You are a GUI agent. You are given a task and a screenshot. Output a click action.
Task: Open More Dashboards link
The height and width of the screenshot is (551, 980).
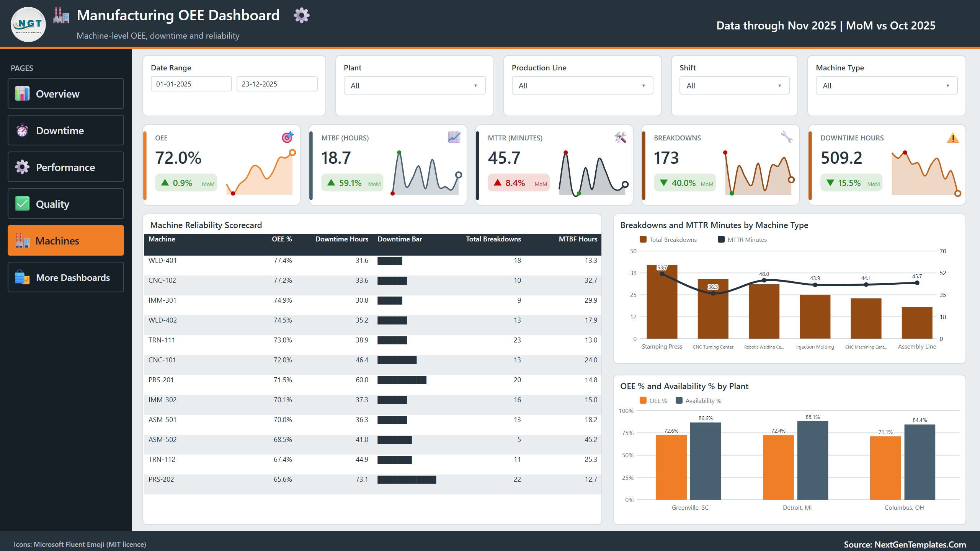tap(66, 277)
